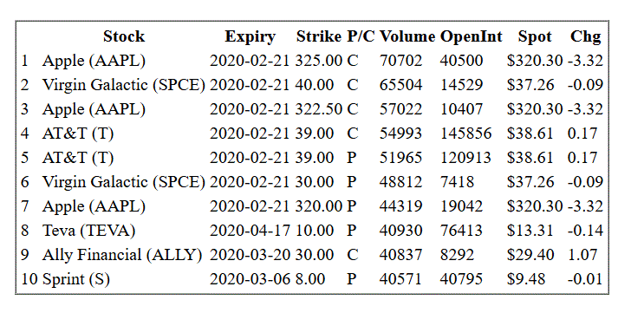Click the Stock column header

coord(124,36)
